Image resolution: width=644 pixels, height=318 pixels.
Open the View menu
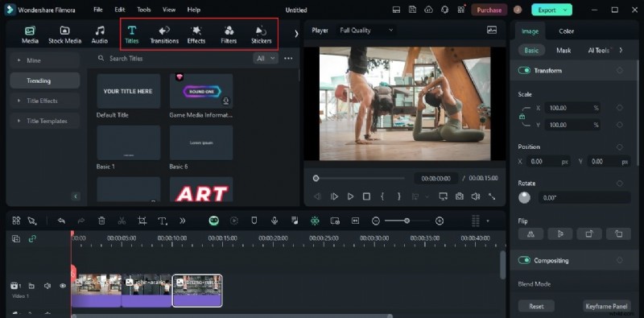click(x=169, y=10)
